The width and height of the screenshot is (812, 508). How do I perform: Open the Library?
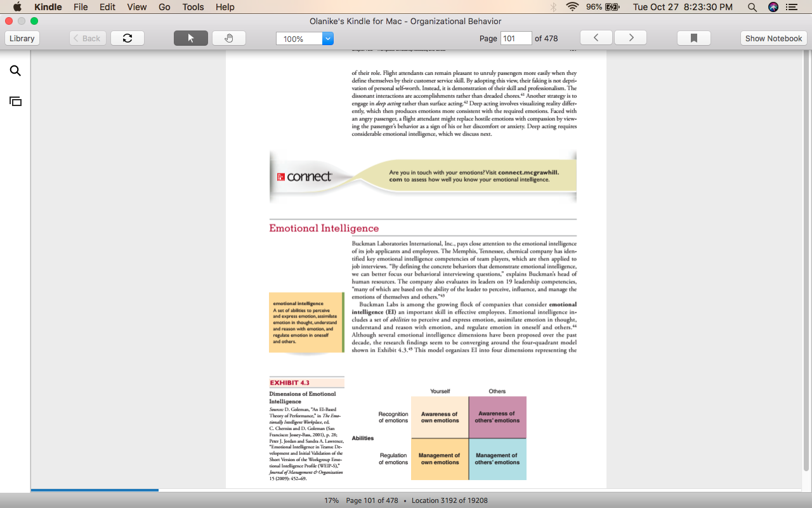22,38
